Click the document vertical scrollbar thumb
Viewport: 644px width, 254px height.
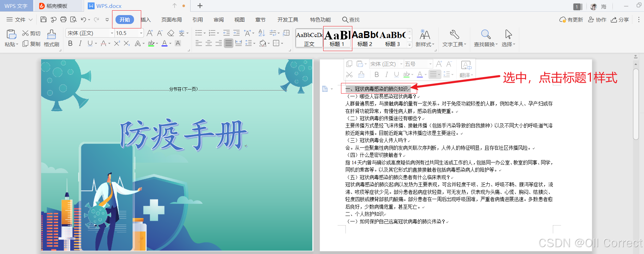(636, 104)
